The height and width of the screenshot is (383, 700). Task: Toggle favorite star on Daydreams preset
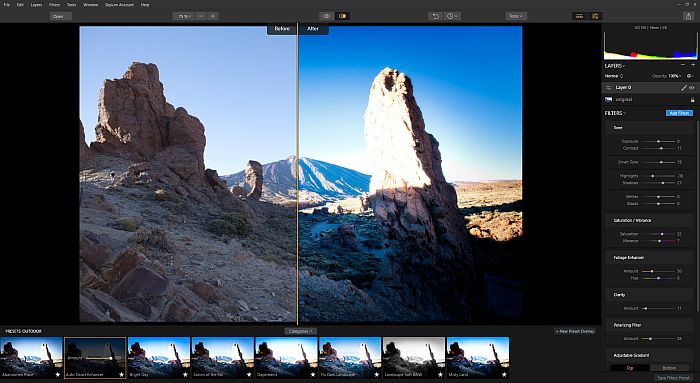313,375
